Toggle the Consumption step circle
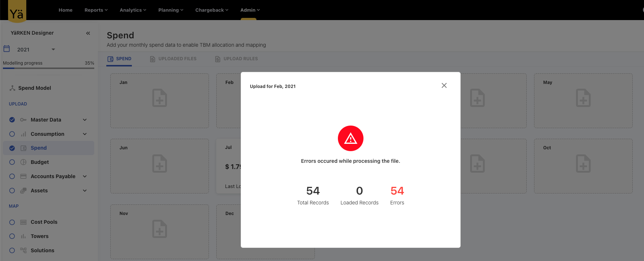 click(x=12, y=134)
